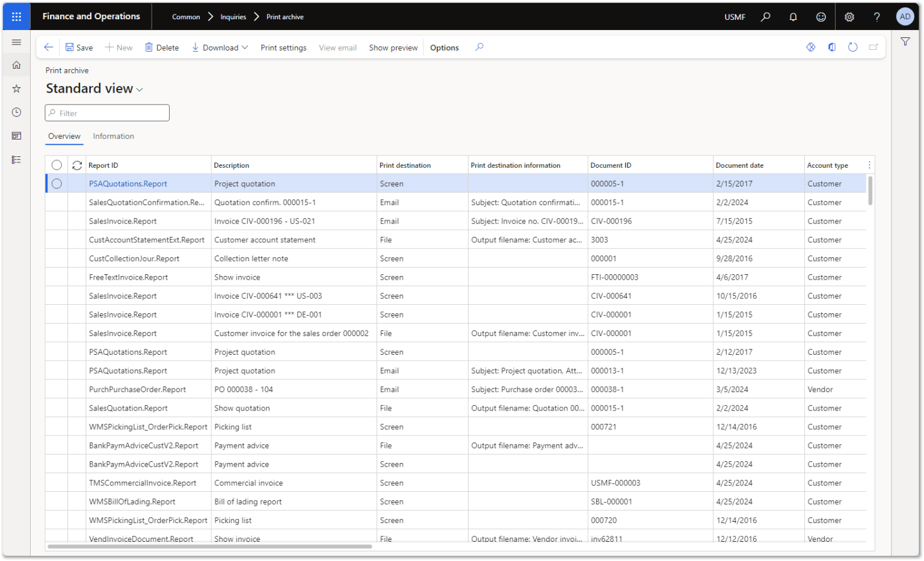924x561 pixels.
Task: Refresh the page with the circular arrow
Action: (x=852, y=47)
